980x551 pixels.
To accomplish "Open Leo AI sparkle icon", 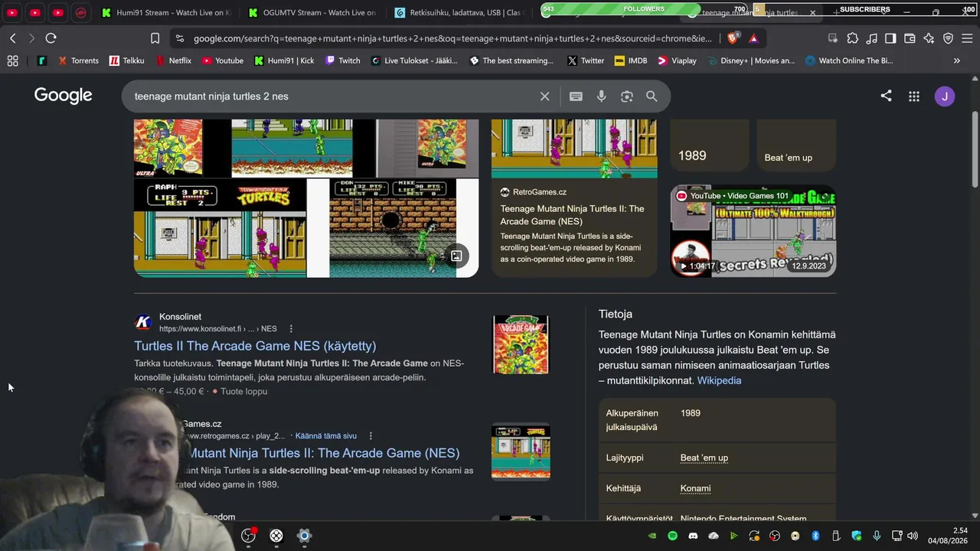I will pyautogui.click(x=929, y=38).
